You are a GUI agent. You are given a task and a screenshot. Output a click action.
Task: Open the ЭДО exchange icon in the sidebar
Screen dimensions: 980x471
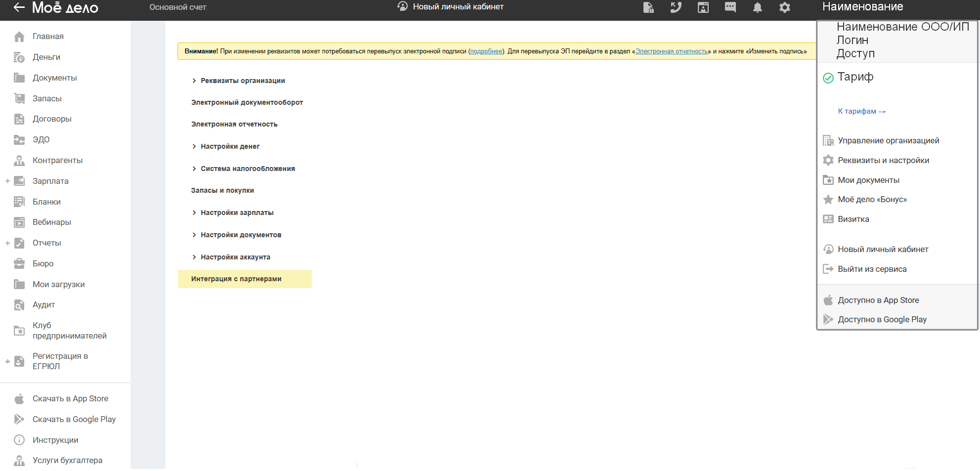pyautogui.click(x=19, y=140)
